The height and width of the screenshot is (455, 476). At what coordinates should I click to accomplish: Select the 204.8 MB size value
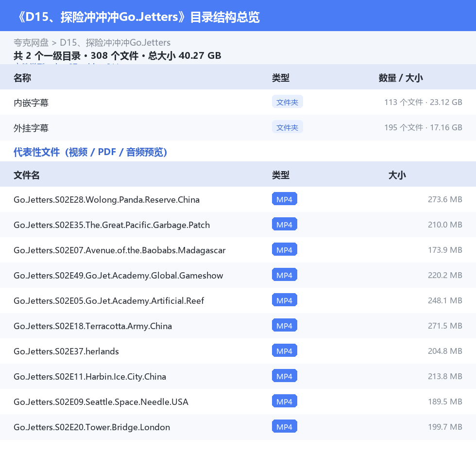point(445,351)
